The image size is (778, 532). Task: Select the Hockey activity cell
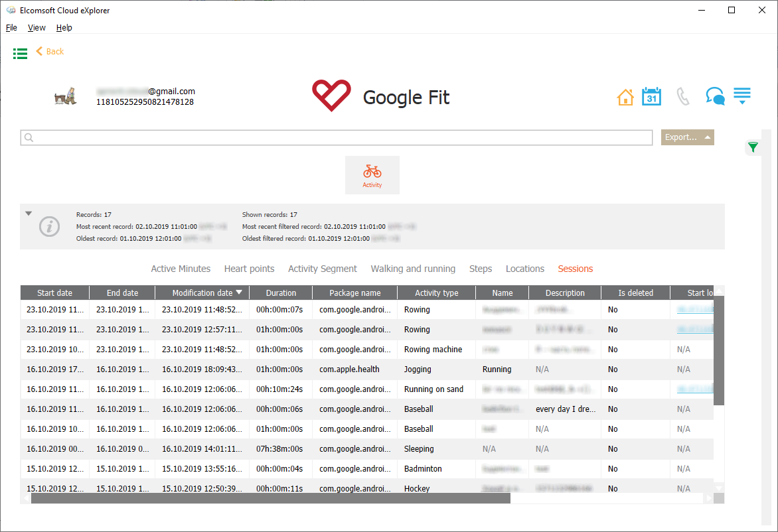[x=436, y=488]
